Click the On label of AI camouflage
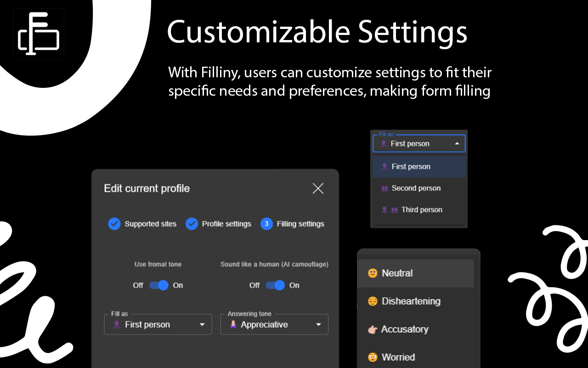The width and height of the screenshot is (588, 368). 294,285
